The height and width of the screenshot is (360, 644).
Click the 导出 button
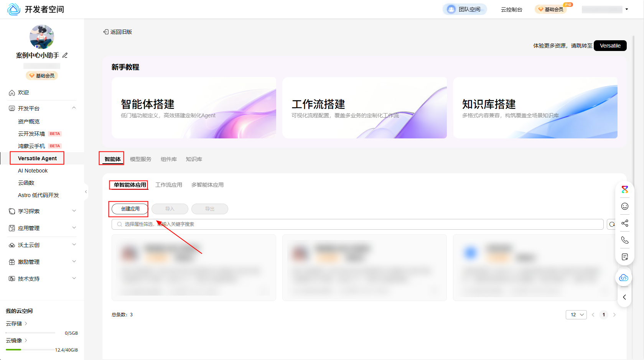click(210, 209)
